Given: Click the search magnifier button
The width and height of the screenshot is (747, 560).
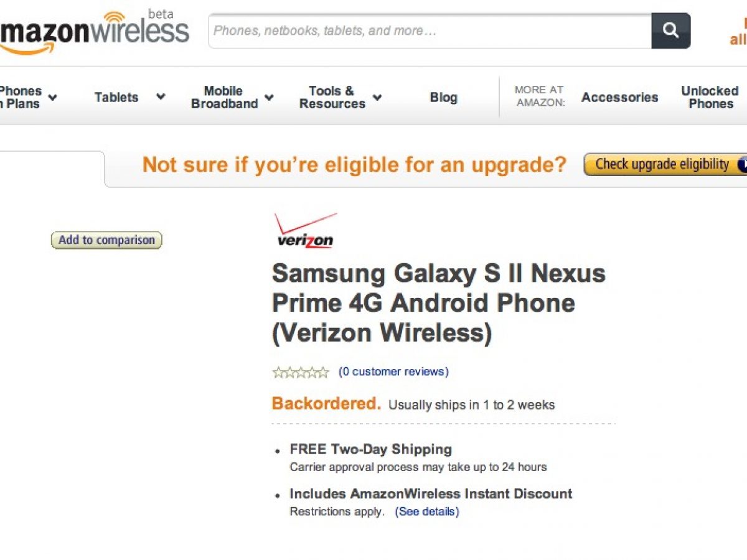Looking at the screenshot, I should point(670,30).
